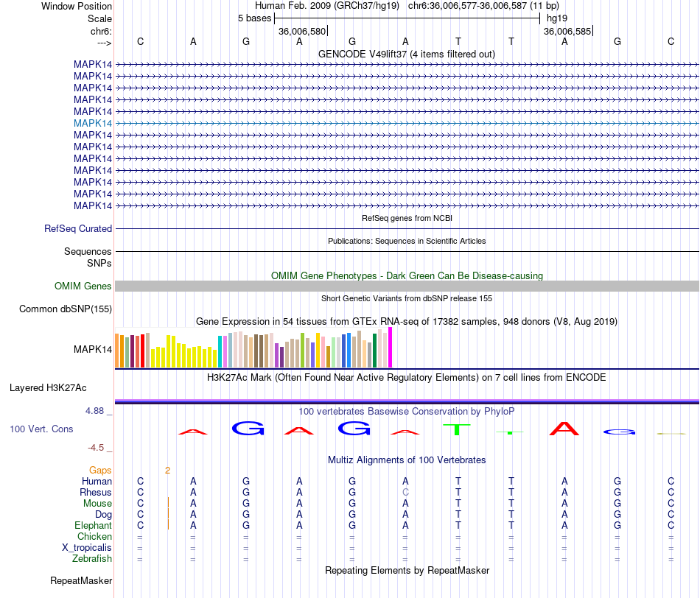Select the Dog species row label
Image resolution: width=700 pixels, height=598 pixels.
[x=103, y=515]
